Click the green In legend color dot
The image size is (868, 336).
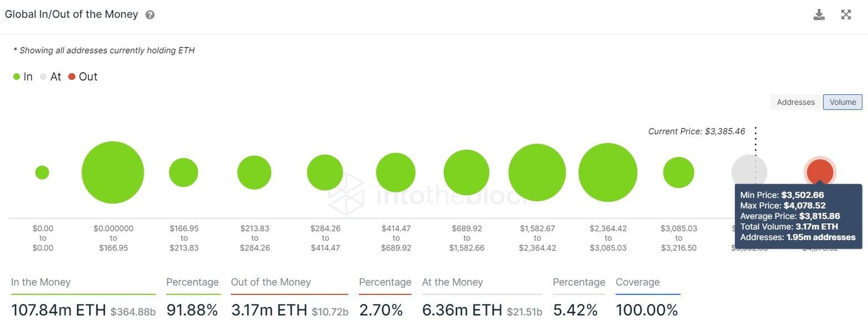pos(16,76)
